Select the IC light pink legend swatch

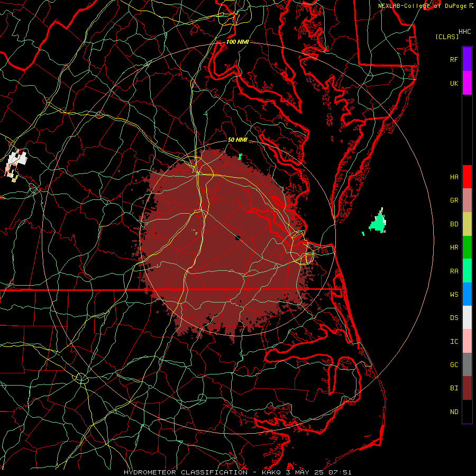(x=467, y=341)
